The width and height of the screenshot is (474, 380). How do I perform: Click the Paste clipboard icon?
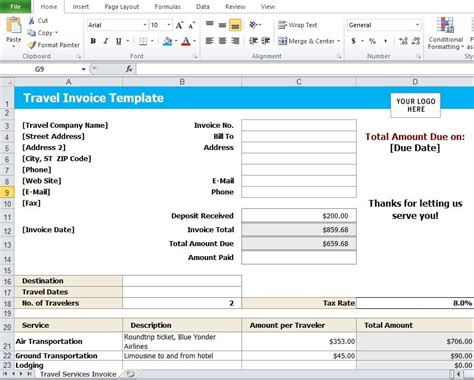click(x=14, y=25)
